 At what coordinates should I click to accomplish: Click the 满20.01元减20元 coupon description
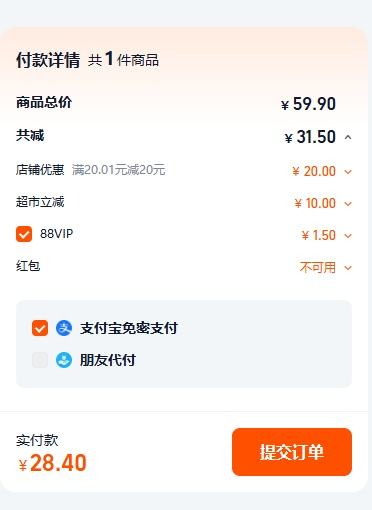coord(119,170)
